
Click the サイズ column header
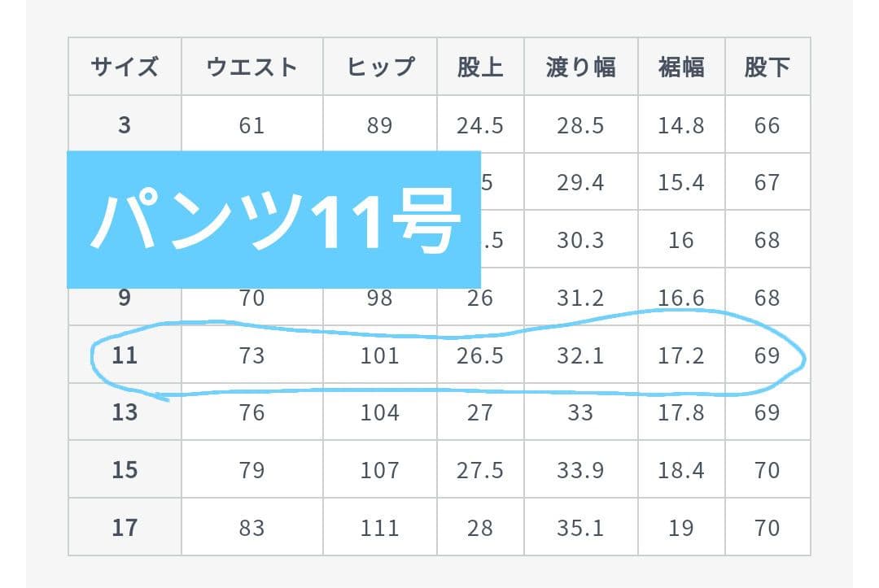tap(125, 67)
